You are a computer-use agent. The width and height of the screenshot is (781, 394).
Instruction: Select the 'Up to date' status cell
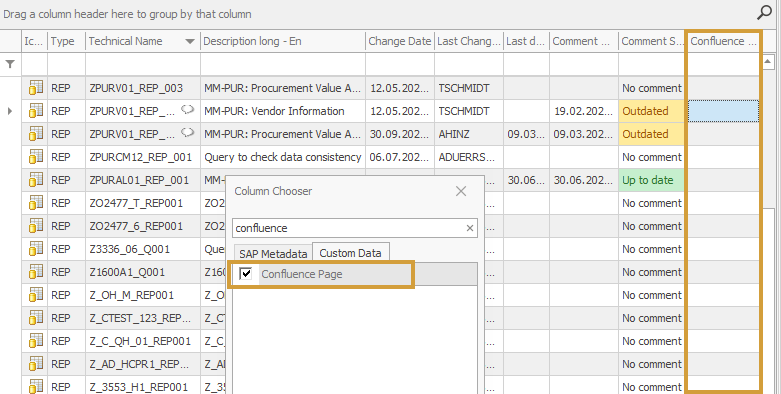pos(651,180)
